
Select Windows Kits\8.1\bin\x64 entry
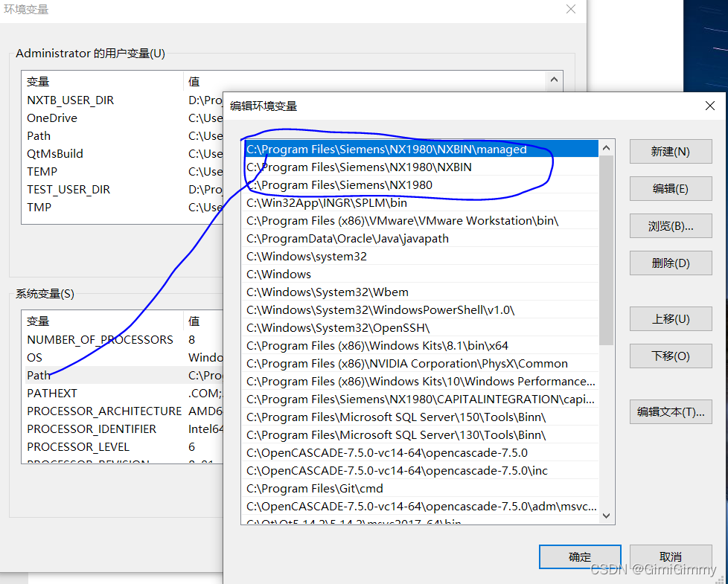(x=421, y=346)
